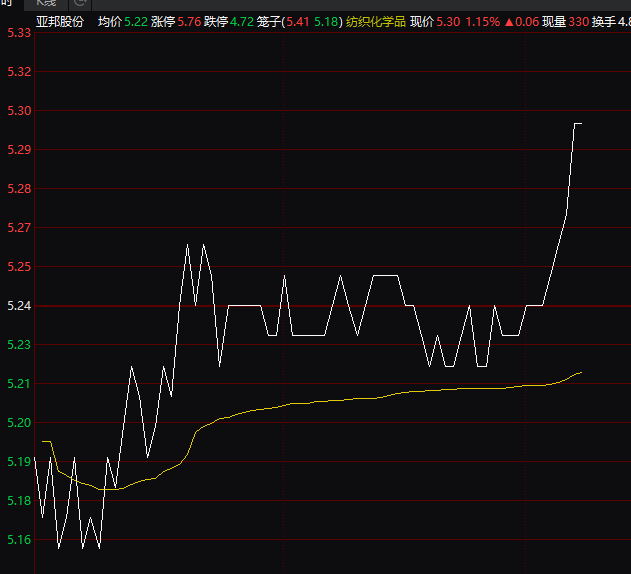631x574 pixels.
Task: Click the 涨停 price 5.76
Action: coord(189,21)
